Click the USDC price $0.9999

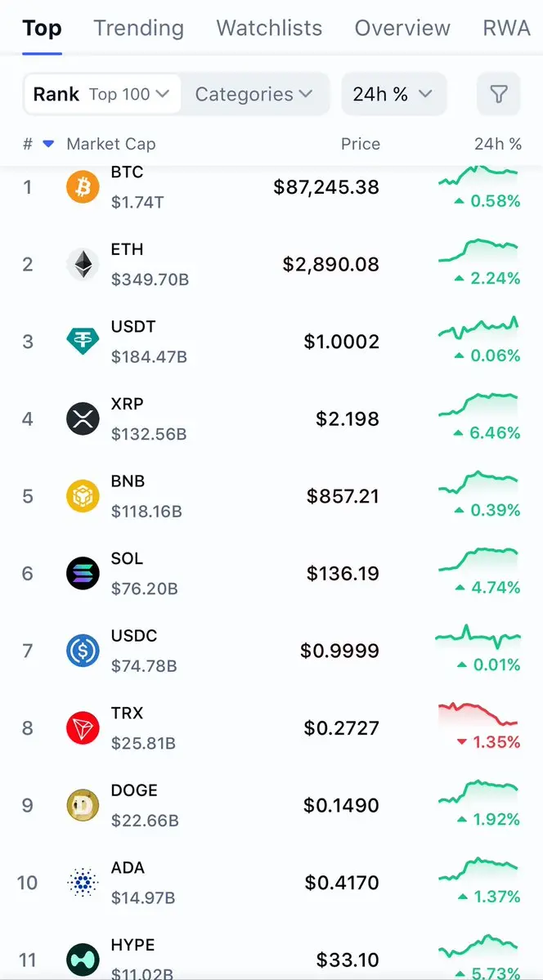click(339, 651)
